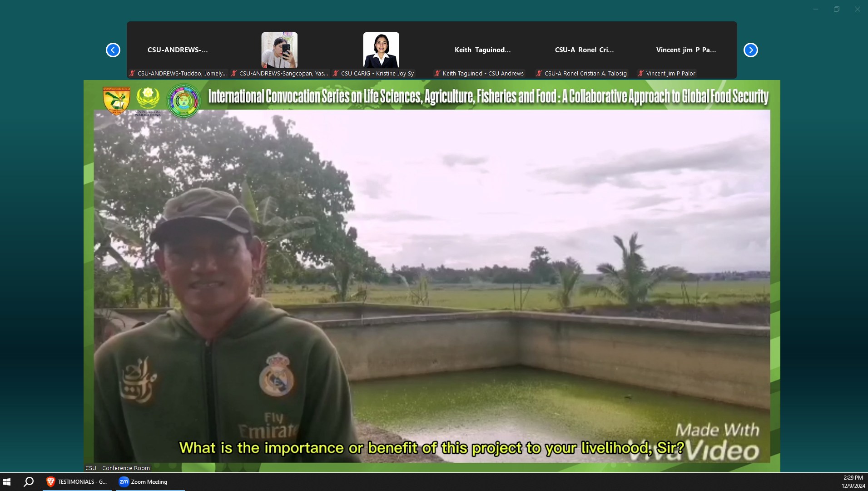This screenshot has height=491, width=868.
Task: Open Windows taskbar search
Action: (x=29, y=482)
